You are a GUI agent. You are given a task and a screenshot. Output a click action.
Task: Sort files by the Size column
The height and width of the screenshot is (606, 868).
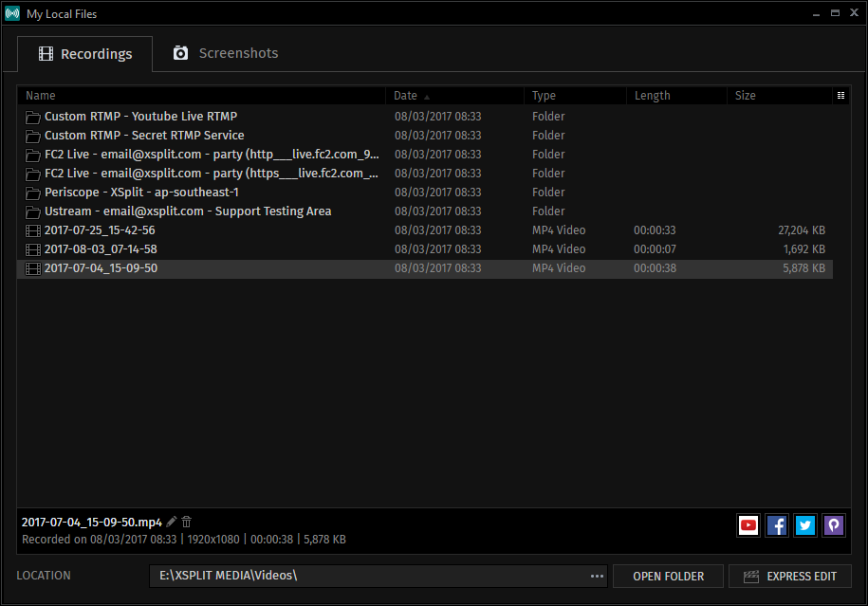[x=746, y=95]
